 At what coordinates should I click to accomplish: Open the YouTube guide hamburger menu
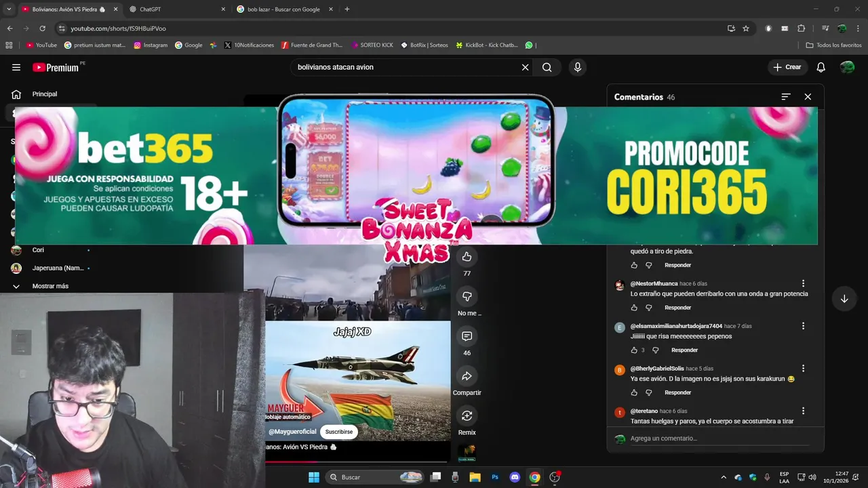[x=16, y=67]
